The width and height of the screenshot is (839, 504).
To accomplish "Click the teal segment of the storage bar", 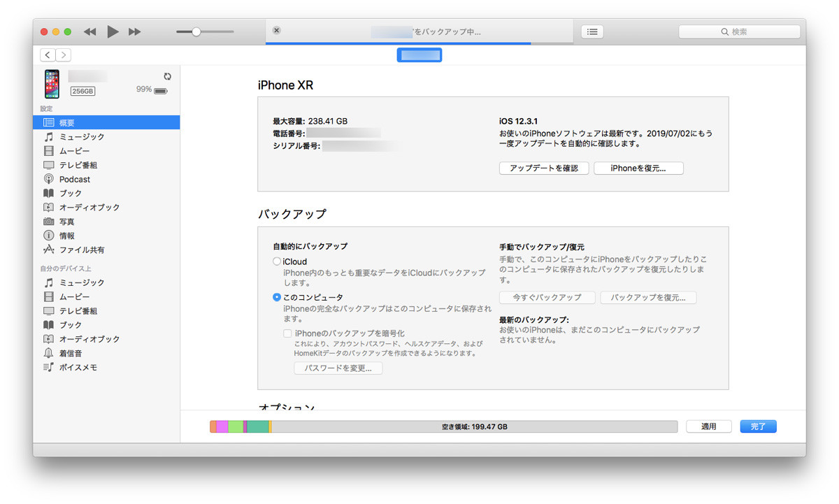I will [x=257, y=426].
